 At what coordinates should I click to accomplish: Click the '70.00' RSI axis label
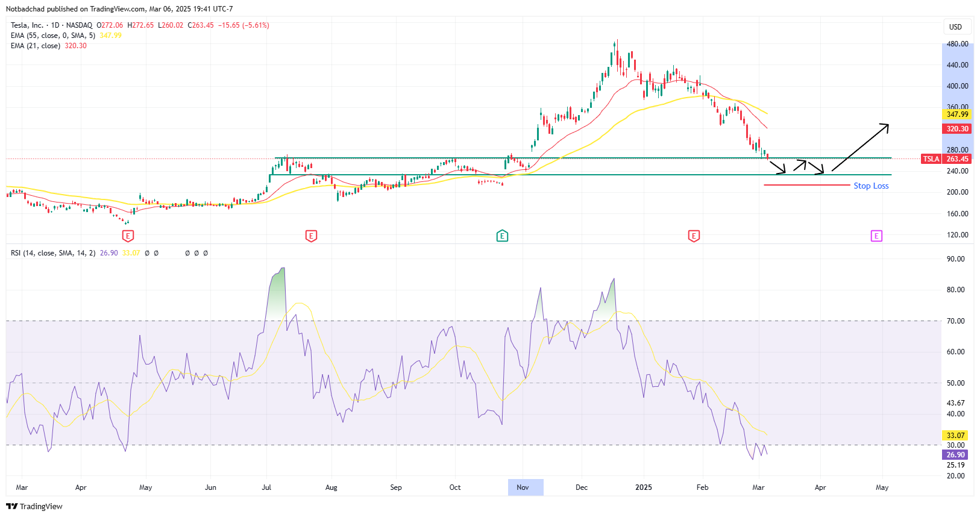coord(955,321)
